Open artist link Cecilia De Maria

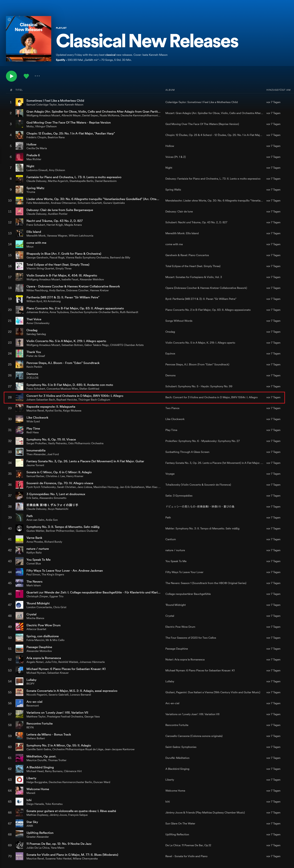(37, 148)
